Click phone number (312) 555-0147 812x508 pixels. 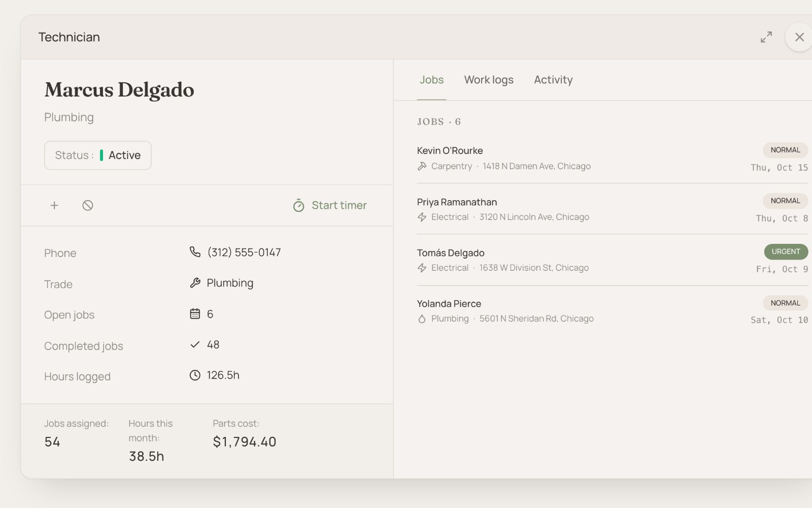click(244, 252)
